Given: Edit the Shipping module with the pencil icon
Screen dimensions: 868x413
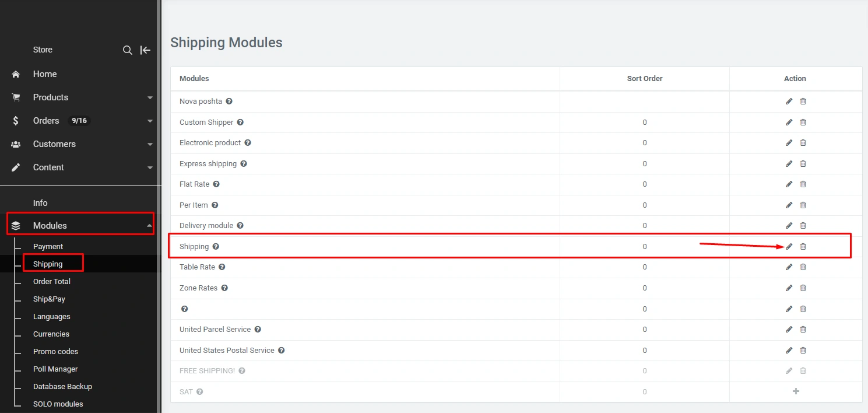Looking at the screenshot, I should pyautogui.click(x=789, y=247).
